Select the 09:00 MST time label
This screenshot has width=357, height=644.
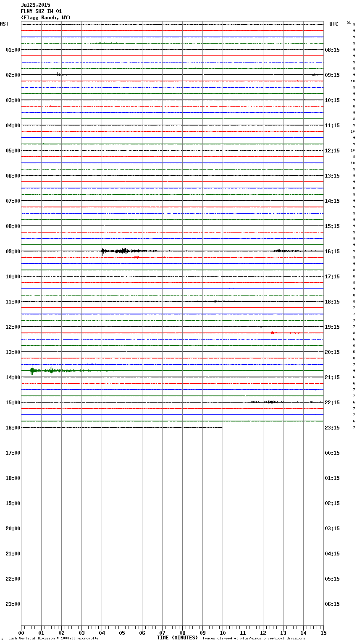tap(13, 251)
